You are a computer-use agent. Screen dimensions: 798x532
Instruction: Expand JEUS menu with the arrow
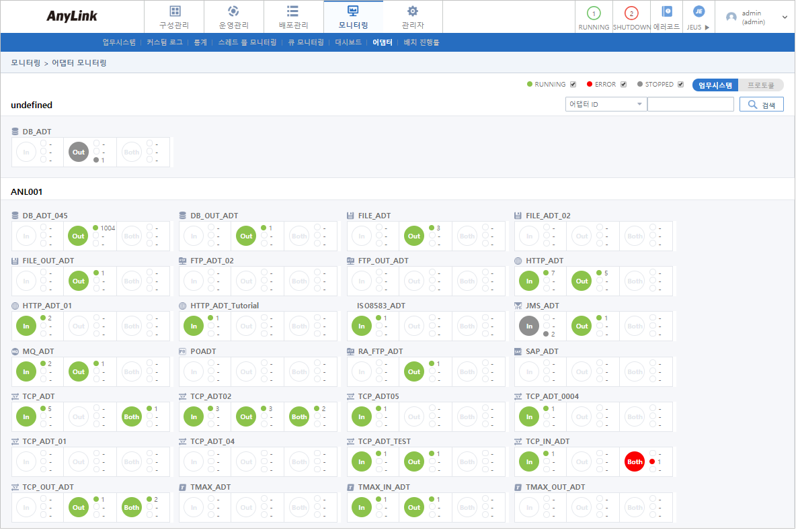click(x=707, y=28)
